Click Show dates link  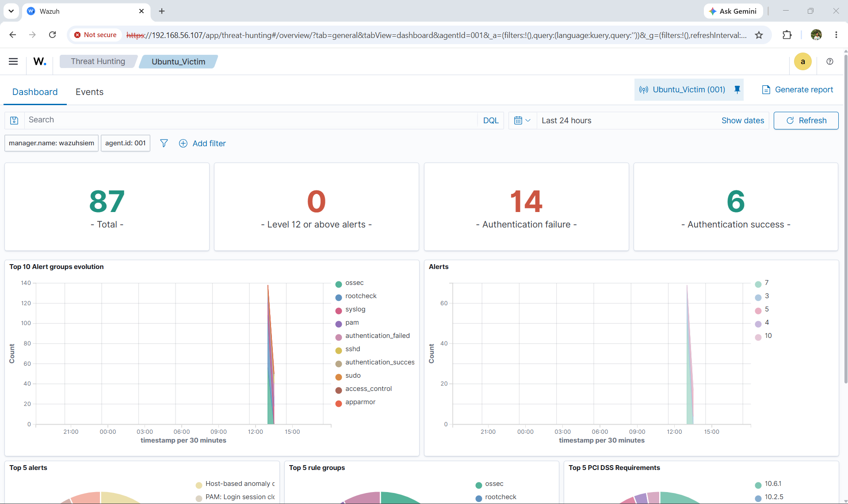(743, 121)
